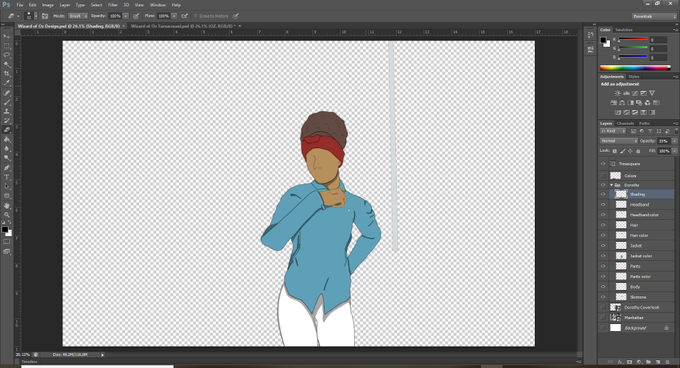Hide the Headband layer

click(x=603, y=205)
